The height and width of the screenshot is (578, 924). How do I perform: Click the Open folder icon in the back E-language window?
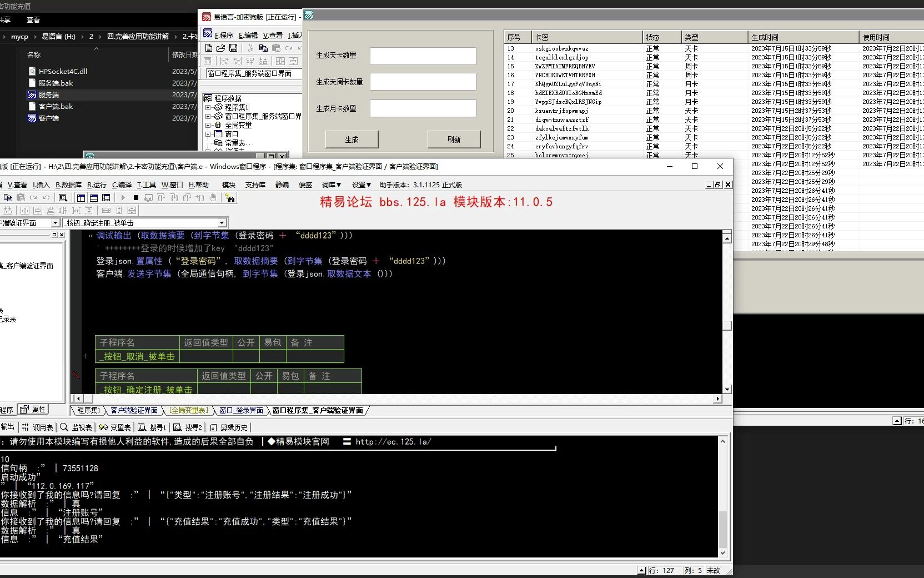pos(221,48)
